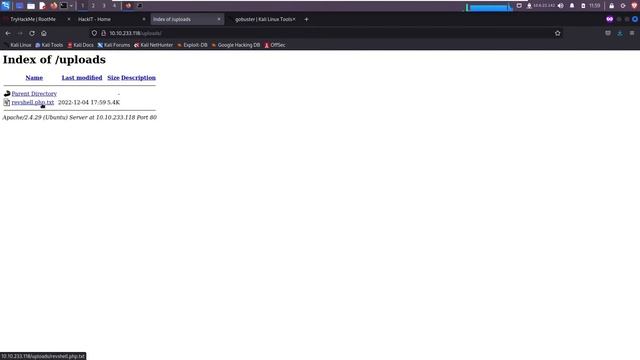
Task: Open notifications bell in system tray
Action: click(x=572, y=6)
